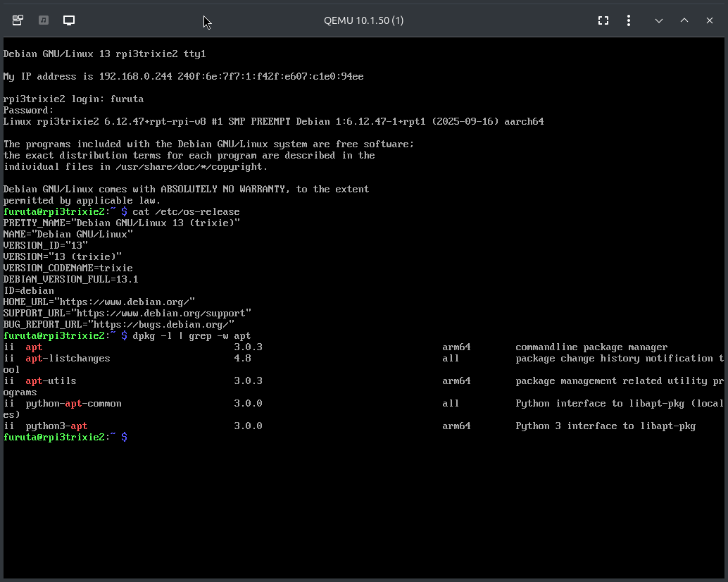
Task: Click the apt-utils package name
Action: 51,380
